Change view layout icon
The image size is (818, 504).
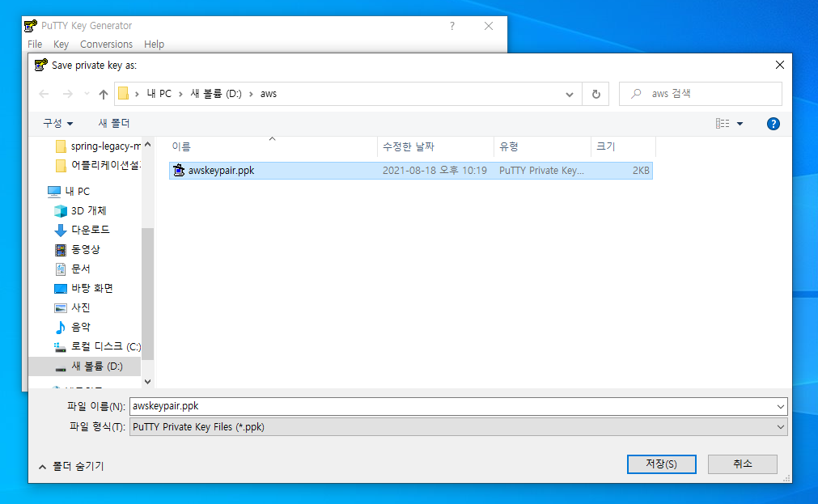(x=723, y=124)
